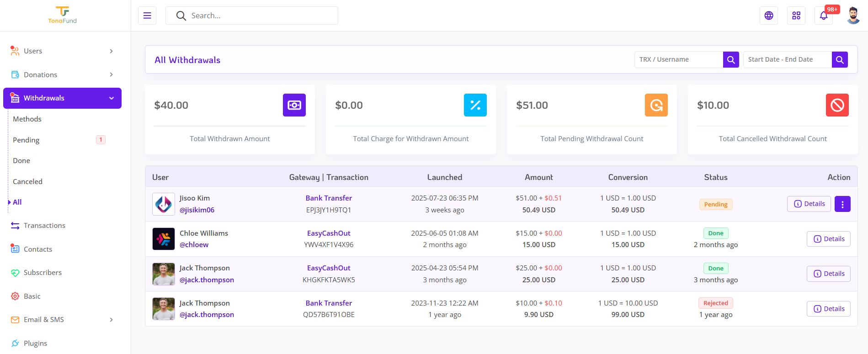
Task: Open the language globe icon
Action: [x=769, y=16]
